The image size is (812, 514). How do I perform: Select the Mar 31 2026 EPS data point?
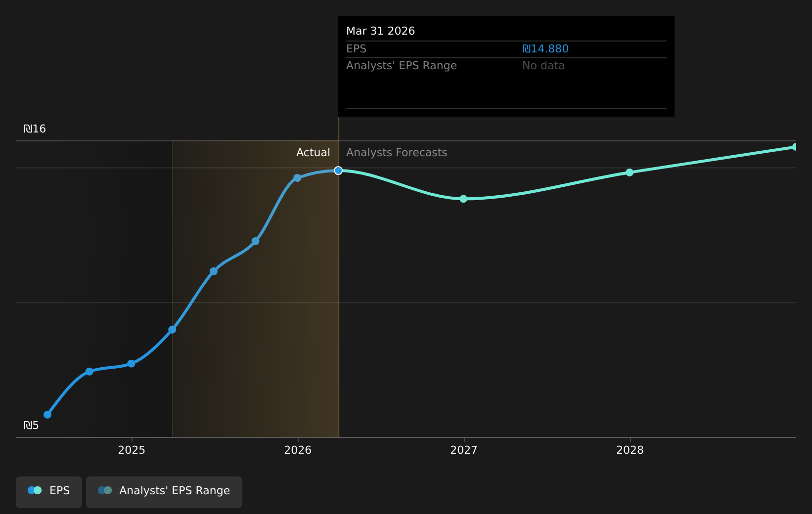338,171
